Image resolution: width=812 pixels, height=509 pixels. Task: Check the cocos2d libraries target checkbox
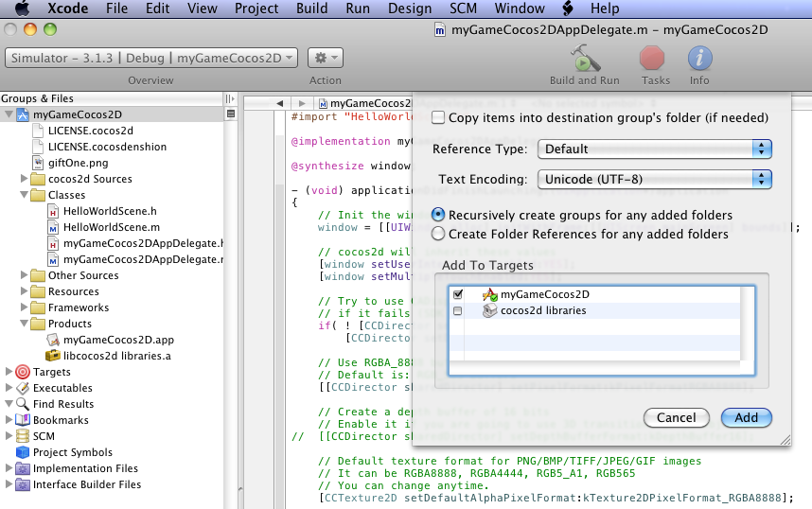458,310
